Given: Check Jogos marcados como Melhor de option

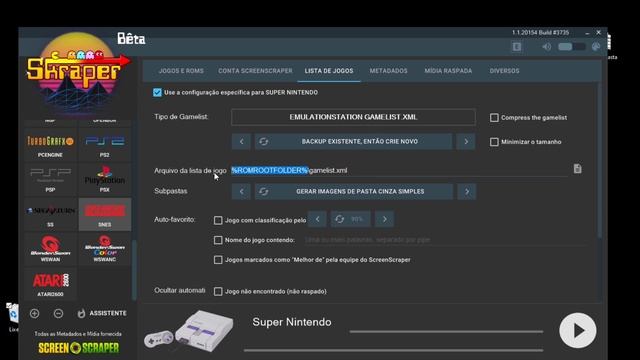Looking at the screenshot, I should pyautogui.click(x=218, y=260).
